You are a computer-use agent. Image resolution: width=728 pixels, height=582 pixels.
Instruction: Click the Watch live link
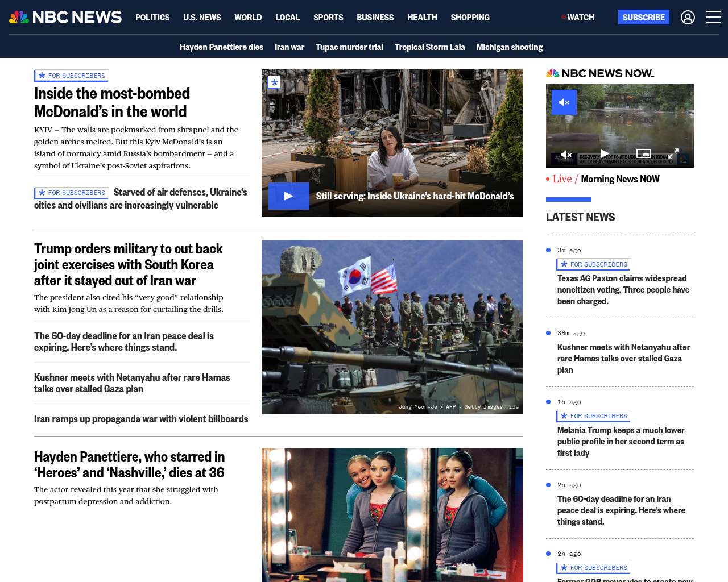click(x=578, y=18)
